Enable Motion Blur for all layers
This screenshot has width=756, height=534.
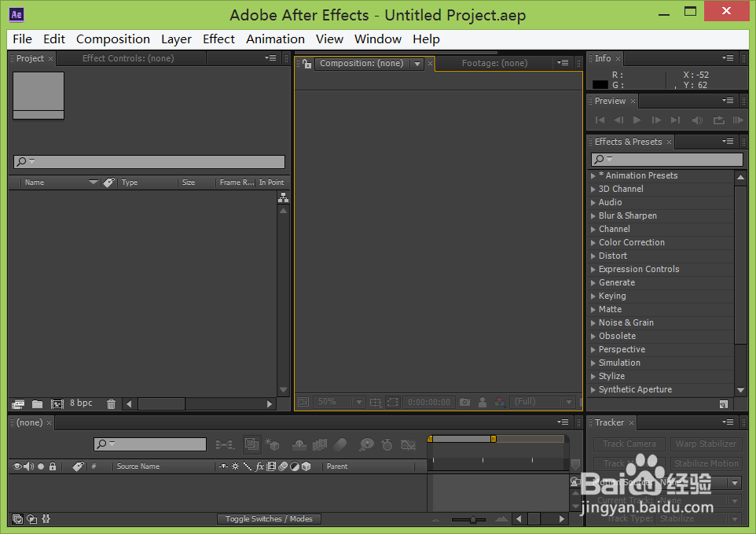click(x=340, y=444)
